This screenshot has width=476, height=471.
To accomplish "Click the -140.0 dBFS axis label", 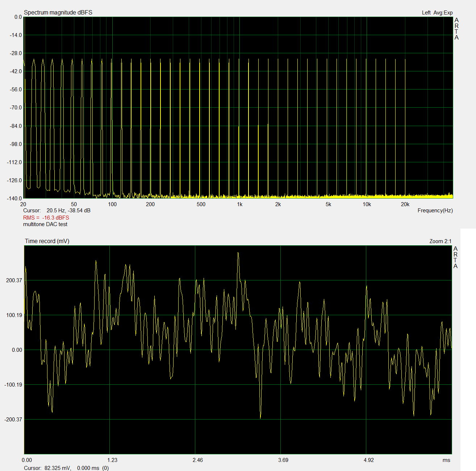I will point(14,199).
